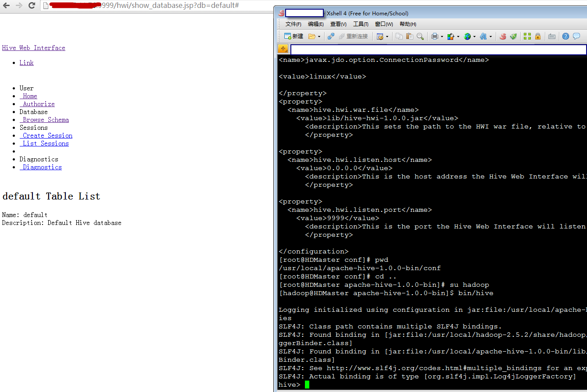Click the 'su hadoop' command line in terminal
587x392 pixels.
click(384, 285)
